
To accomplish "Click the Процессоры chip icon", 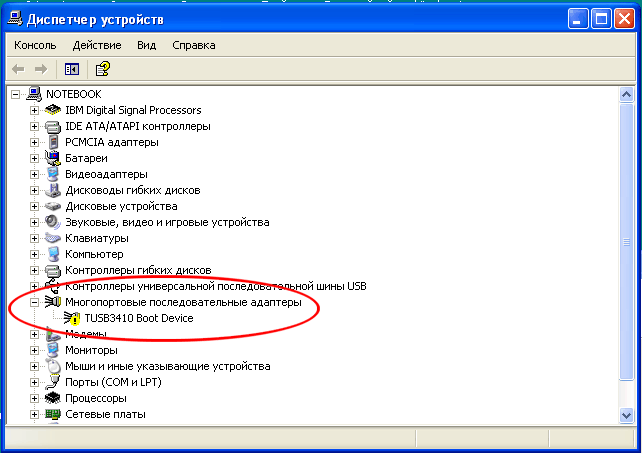I will tap(53, 398).
